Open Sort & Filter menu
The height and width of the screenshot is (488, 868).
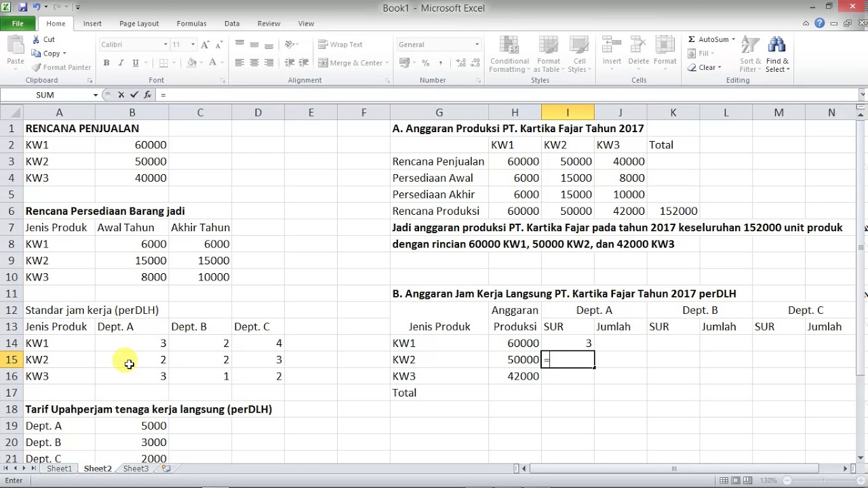click(750, 54)
